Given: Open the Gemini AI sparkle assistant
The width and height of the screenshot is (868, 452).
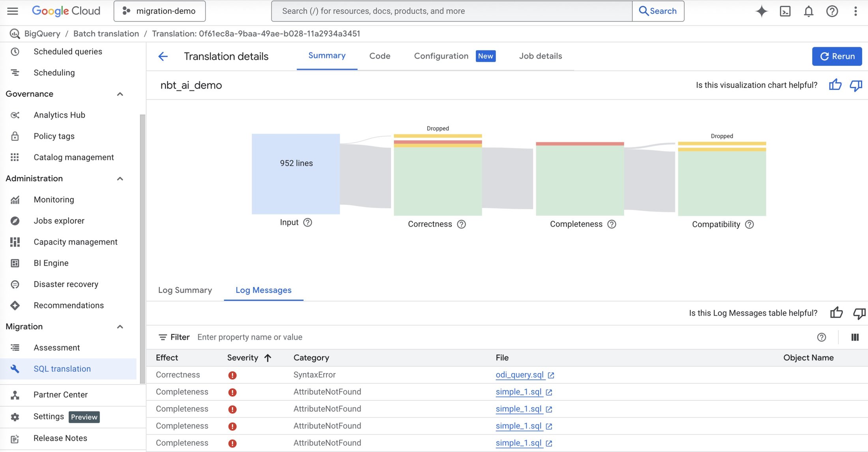Looking at the screenshot, I should [x=761, y=11].
